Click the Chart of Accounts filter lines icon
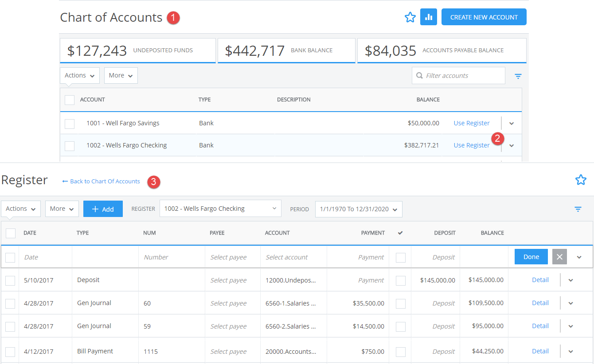The height and width of the screenshot is (364, 594). click(518, 76)
